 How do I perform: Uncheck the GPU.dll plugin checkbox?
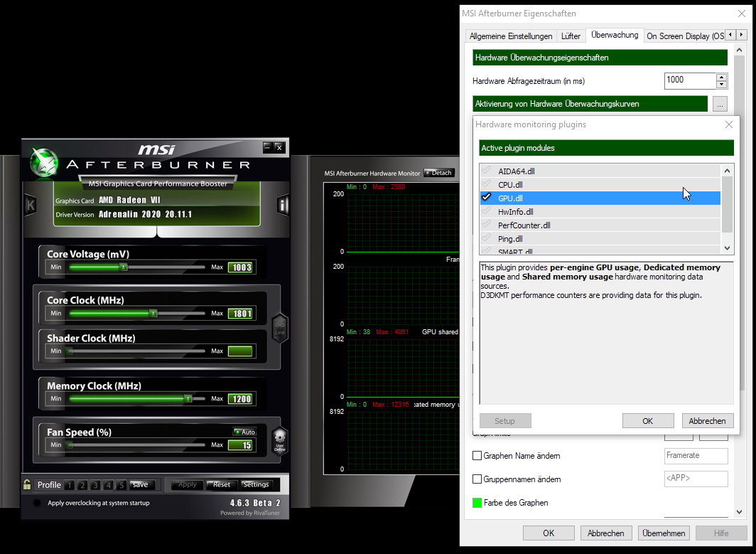tap(487, 198)
